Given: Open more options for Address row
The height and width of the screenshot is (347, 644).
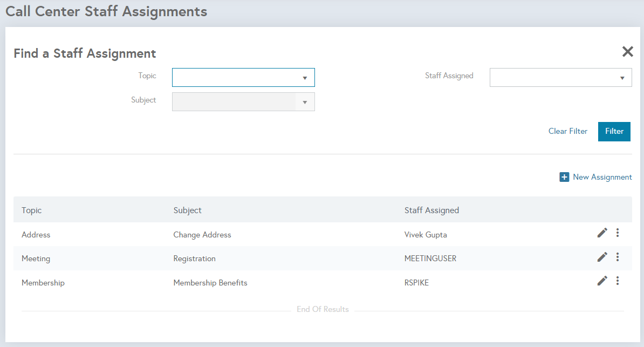Looking at the screenshot, I should (x=618, y=233).
